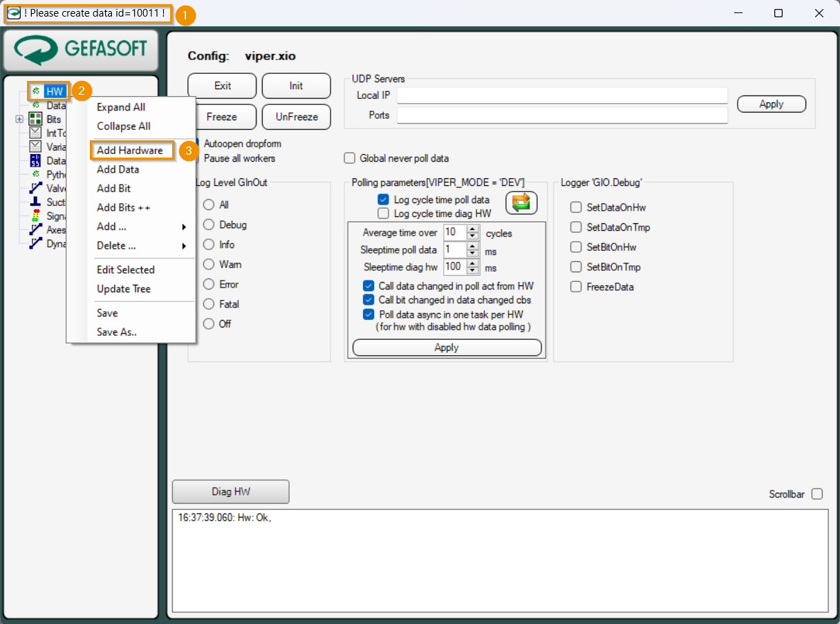This screenshot has width=840, height=624.
Task: Choose Expand All from context menu
Action: 121,107
